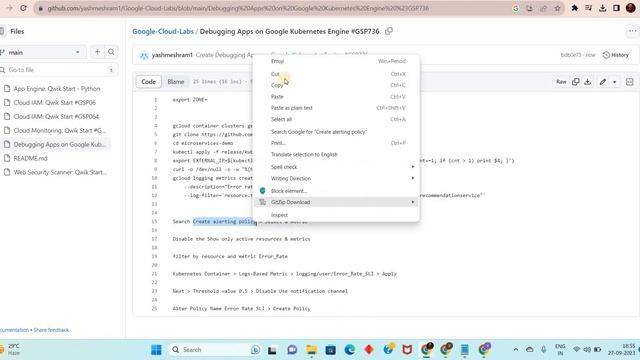Open yashmeshram1 user profile link
640x360 pixels.
pos(172,55)
